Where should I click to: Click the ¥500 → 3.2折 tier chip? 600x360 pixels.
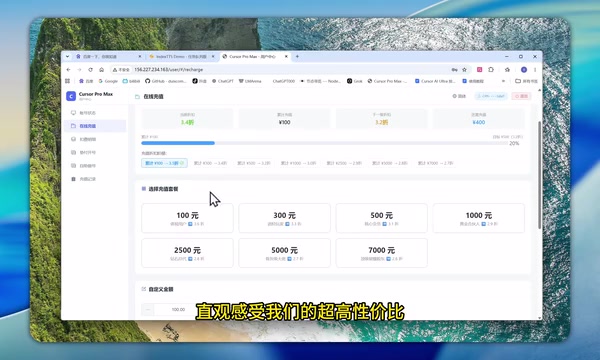[254, 163]
